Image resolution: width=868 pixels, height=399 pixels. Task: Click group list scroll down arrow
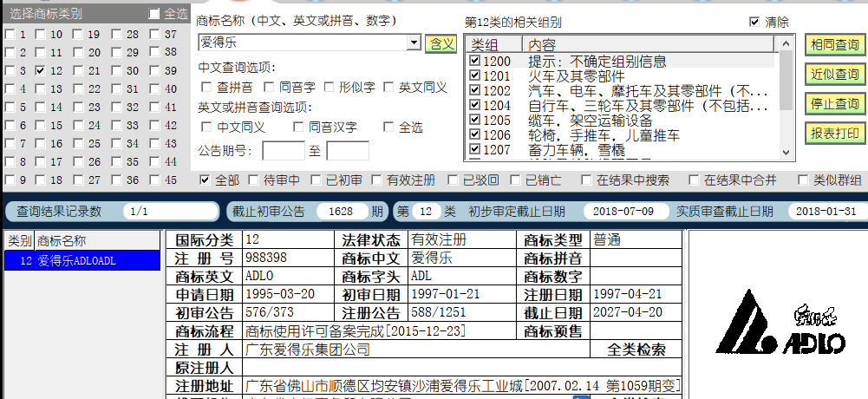tap(786, 154)
